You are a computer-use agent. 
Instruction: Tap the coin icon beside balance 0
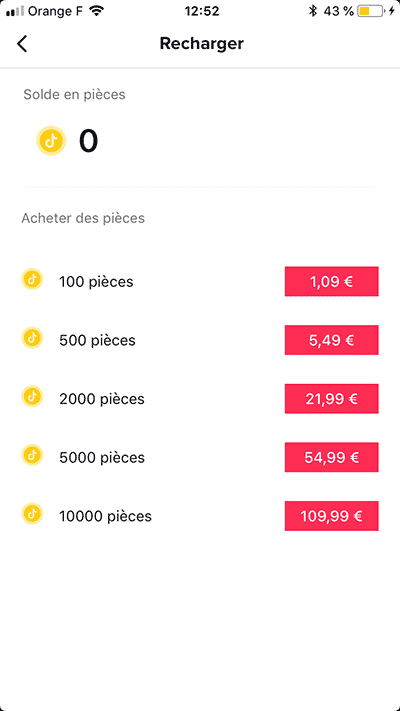(51, 141)
